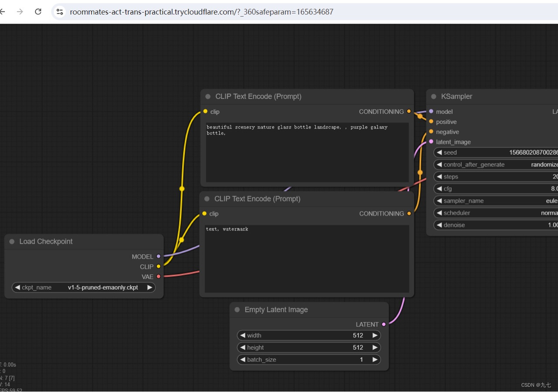Collapse the Load Checkpoint node dot
This screenshot has width=558, height=392.
12,242
